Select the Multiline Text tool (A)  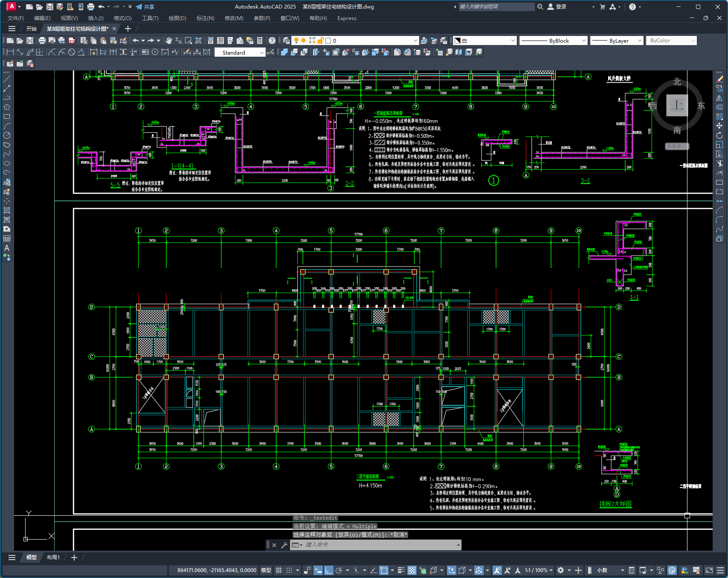tap(7, 248)
